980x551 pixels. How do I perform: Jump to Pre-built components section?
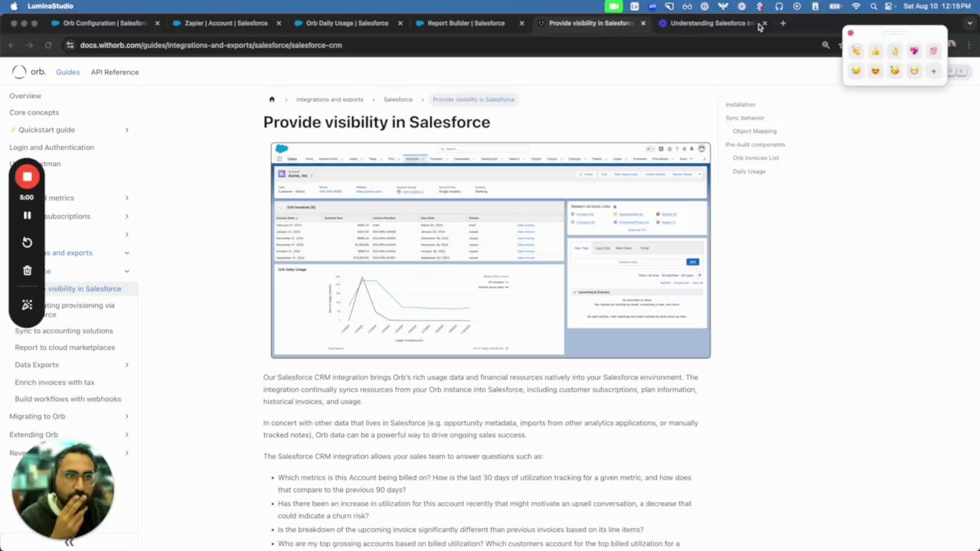(755, 145)
